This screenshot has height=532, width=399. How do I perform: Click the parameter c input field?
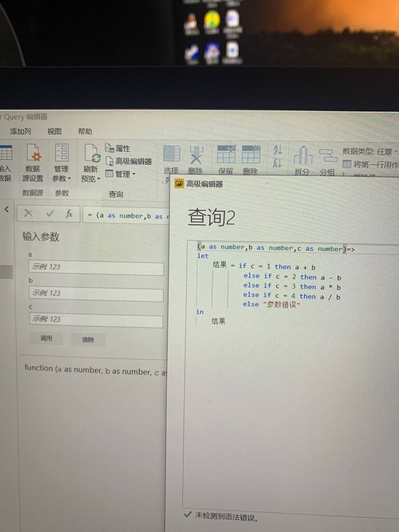click(96, 321)
